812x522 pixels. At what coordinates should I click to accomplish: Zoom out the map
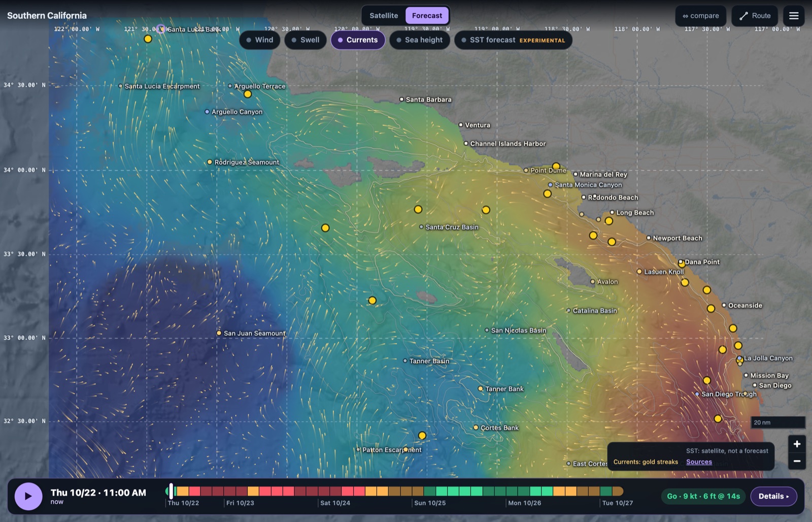[x=797, y=461]
